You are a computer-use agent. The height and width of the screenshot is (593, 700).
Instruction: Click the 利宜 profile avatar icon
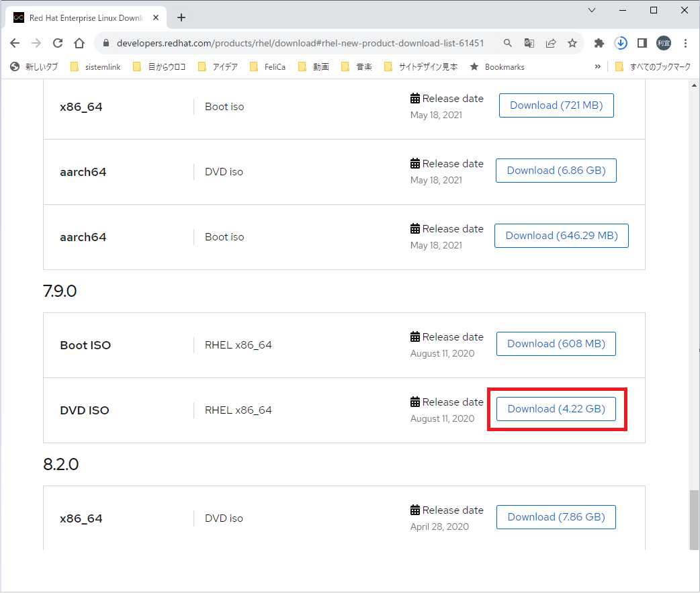coord(664,42)
